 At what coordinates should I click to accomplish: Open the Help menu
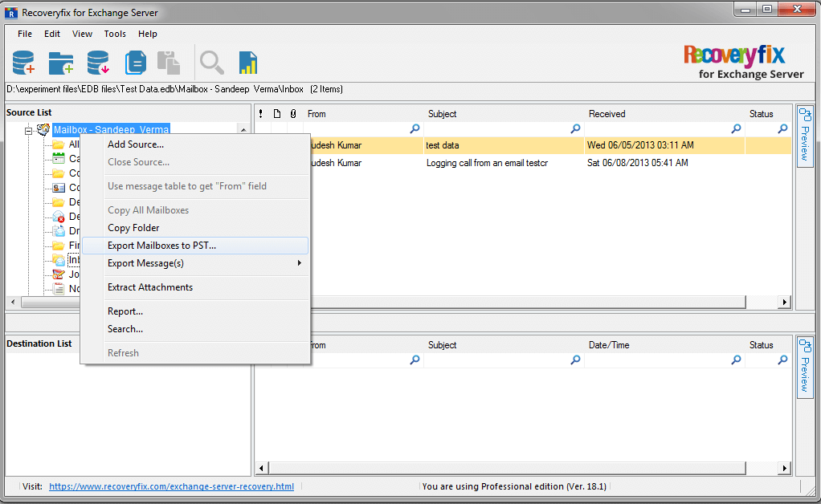click(148, 34)
